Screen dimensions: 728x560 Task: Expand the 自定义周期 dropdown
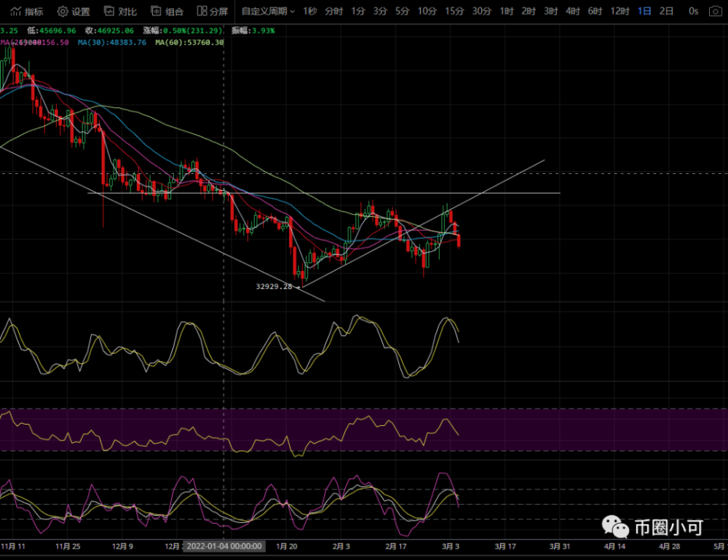tap(268, 11)
